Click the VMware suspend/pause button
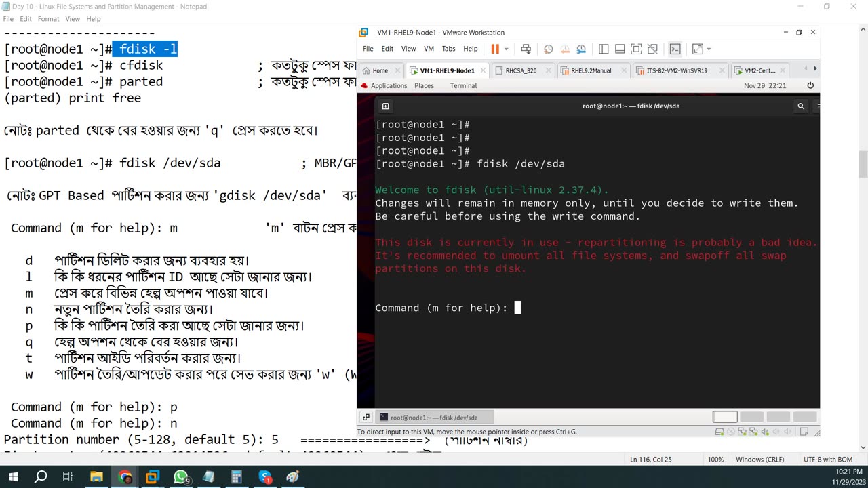The width and height of the screenshot is (868, 488). coord(495,49)
